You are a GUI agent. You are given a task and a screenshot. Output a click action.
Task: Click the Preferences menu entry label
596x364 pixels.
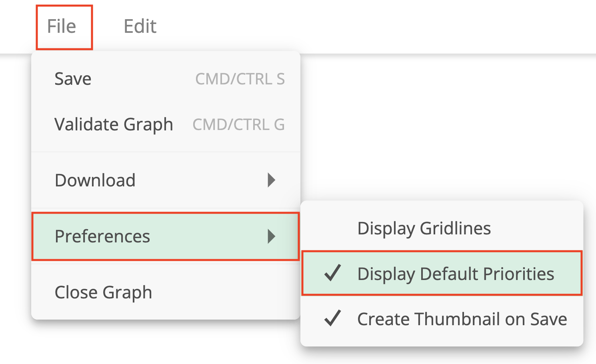102,236
